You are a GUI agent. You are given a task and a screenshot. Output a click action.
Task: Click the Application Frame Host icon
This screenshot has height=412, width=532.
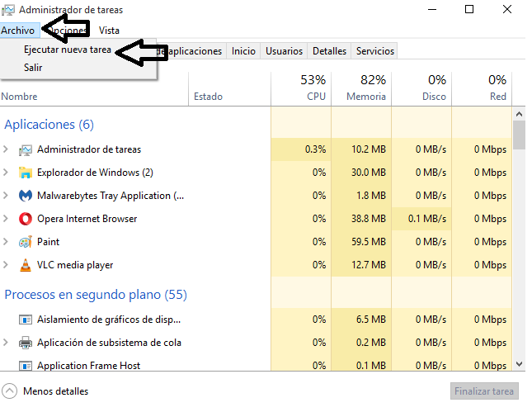26,366
